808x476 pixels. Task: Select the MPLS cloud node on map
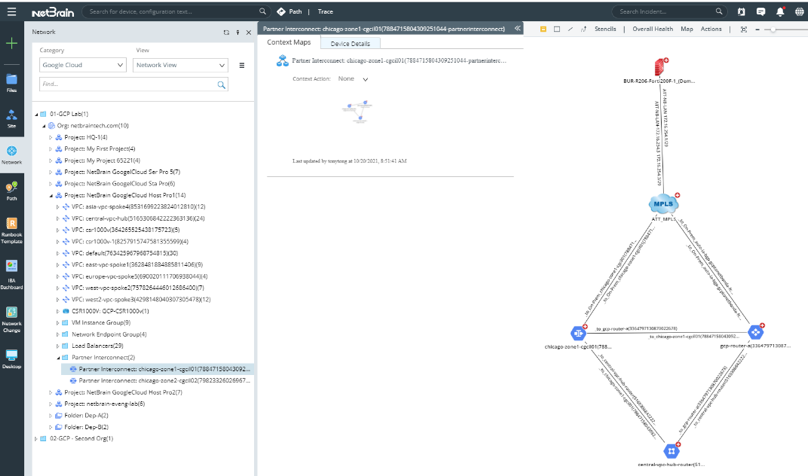(x=663, y=204)
